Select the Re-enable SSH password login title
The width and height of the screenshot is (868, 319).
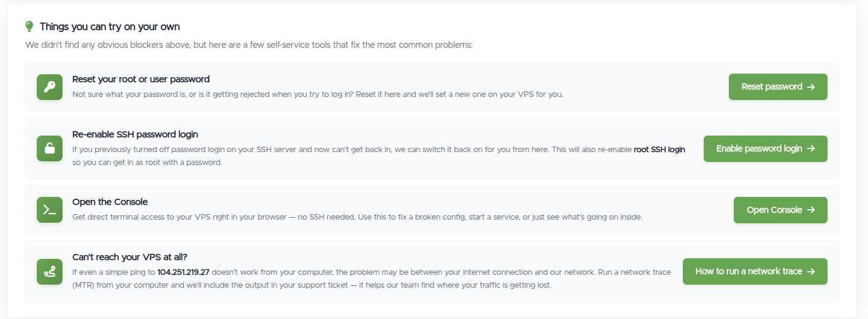[x=135, y=134]
